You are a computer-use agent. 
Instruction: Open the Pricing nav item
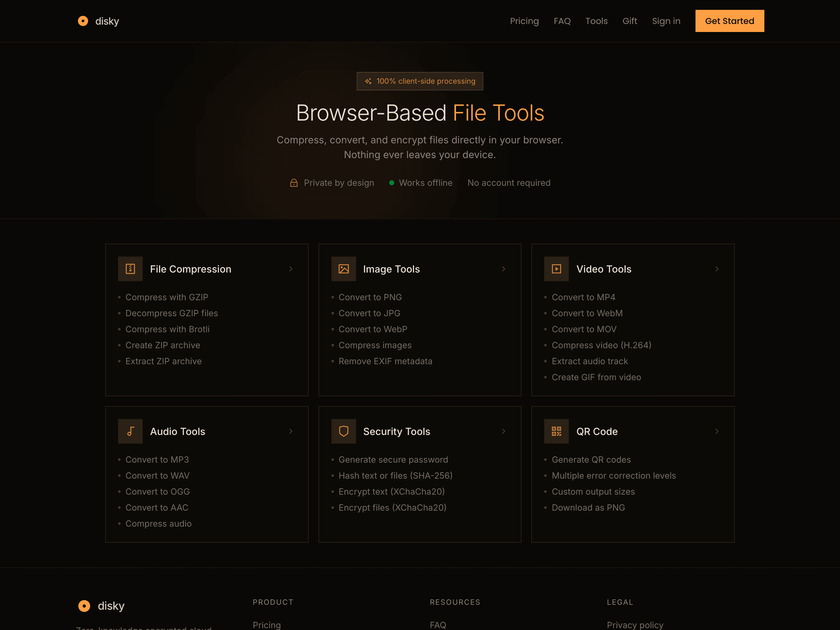[524, 21]
